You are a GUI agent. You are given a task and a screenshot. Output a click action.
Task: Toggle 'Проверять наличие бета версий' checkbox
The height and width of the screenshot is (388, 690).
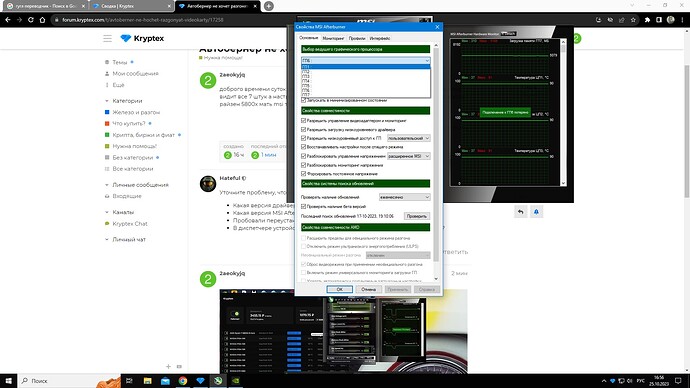303,206
